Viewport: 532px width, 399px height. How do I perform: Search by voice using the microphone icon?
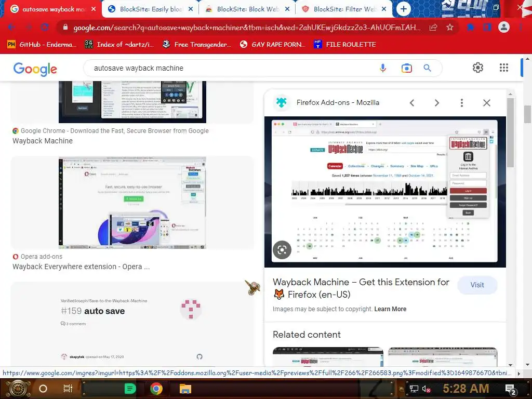click(383, 68)
